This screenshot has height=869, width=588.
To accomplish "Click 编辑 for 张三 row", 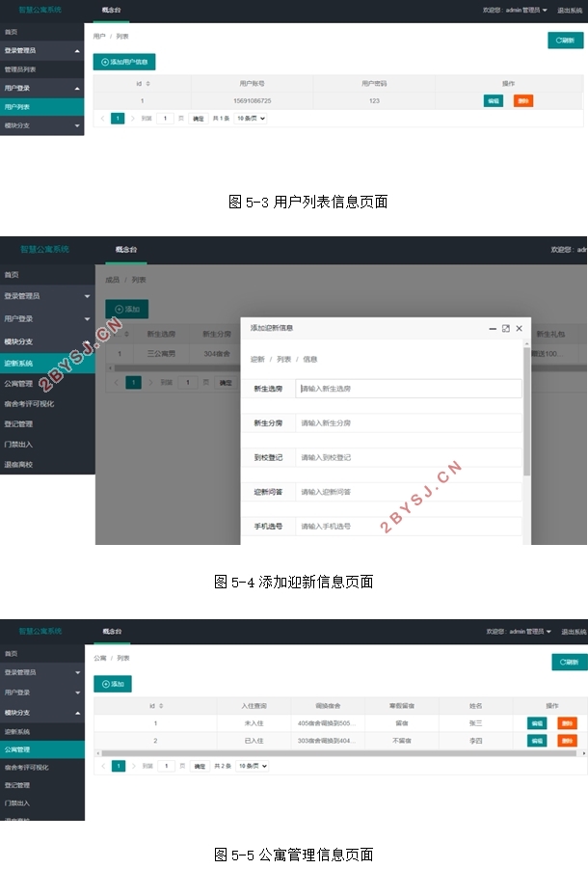I will [537, 723].
